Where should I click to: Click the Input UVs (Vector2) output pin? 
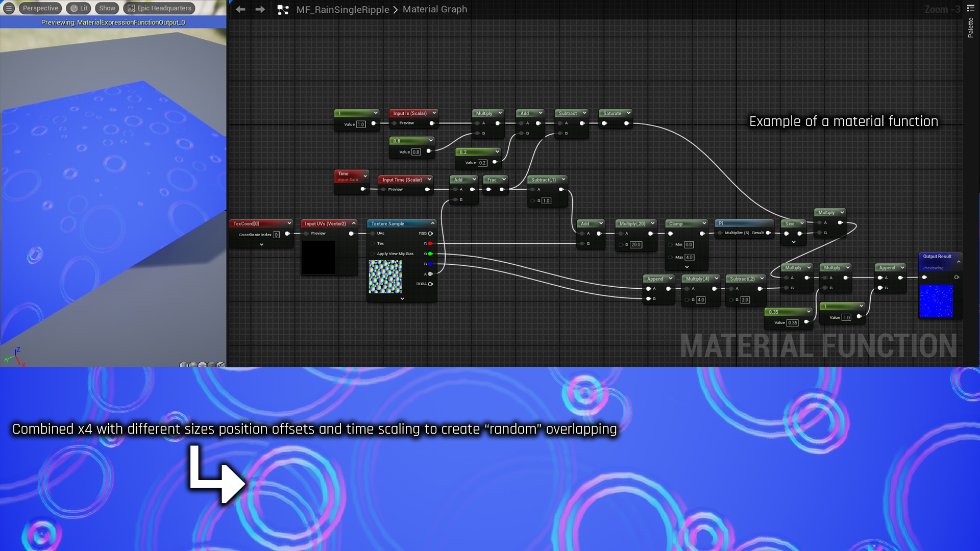click(x=351, y=233)
